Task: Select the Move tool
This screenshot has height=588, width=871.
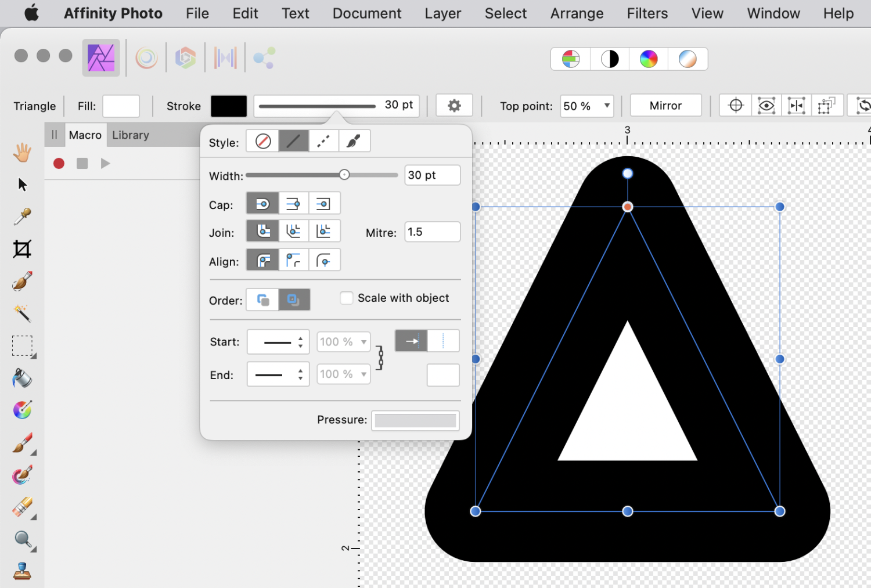Action: pos(21,184)
